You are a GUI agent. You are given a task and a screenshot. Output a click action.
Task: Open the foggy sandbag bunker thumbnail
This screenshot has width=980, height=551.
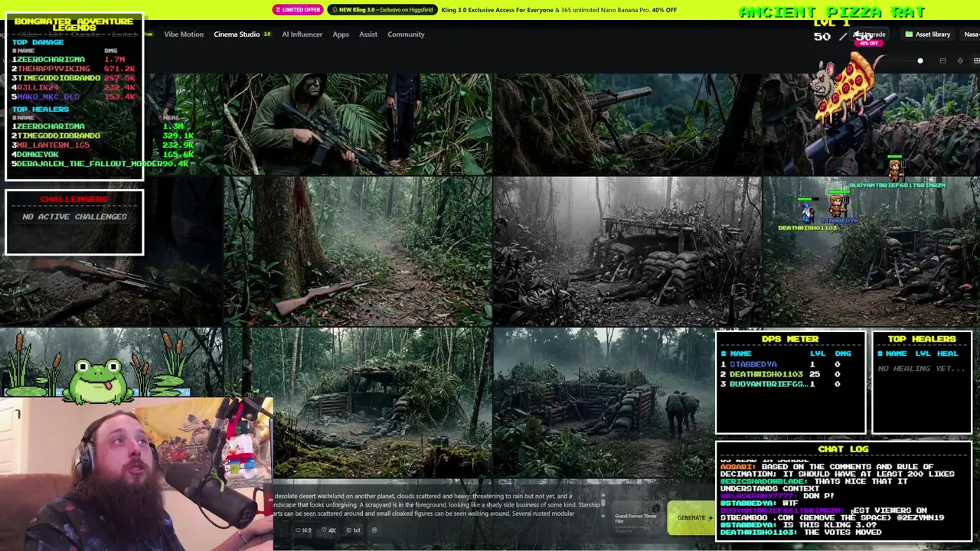coord(627,251)
